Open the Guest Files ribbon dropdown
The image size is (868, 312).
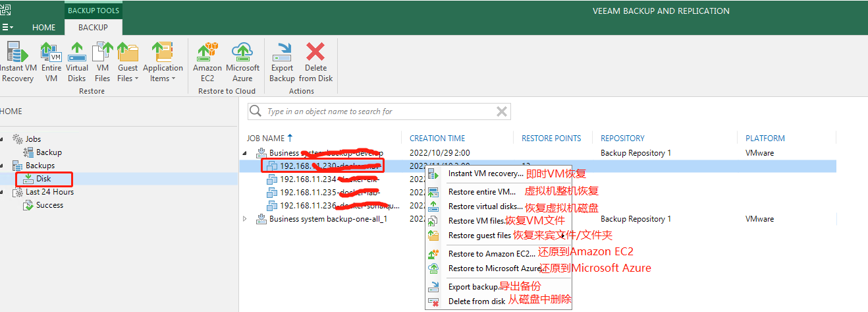[128, 62]
